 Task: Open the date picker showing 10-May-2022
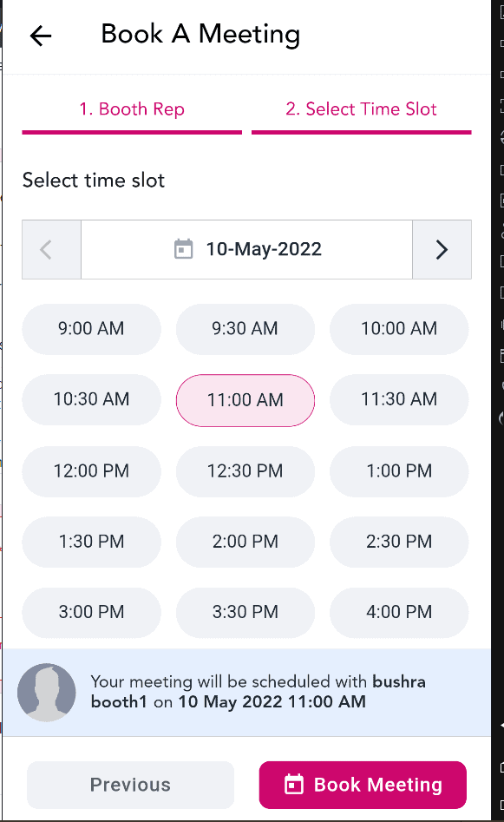click(x=246, y=249)
